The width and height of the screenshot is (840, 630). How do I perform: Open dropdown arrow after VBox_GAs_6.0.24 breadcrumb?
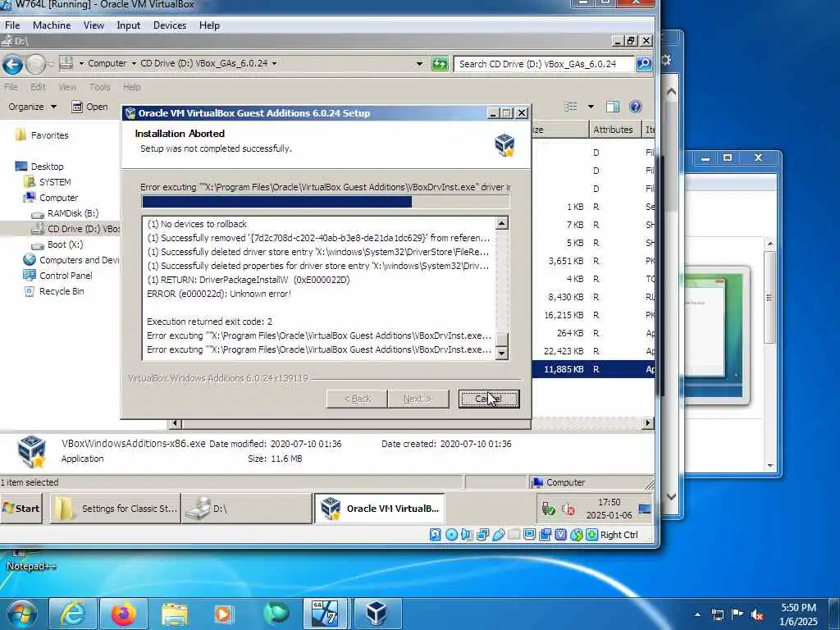pos(274,63)
